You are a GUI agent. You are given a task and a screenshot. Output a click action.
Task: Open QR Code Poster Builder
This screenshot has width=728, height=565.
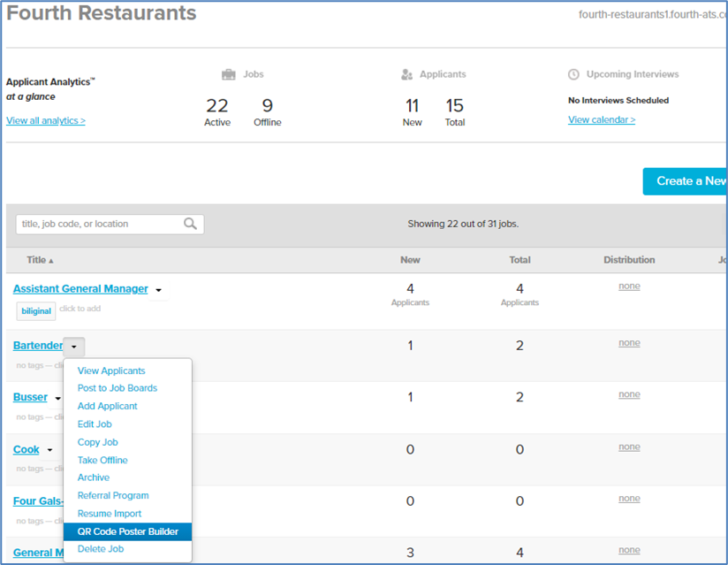tap(128, 531)
